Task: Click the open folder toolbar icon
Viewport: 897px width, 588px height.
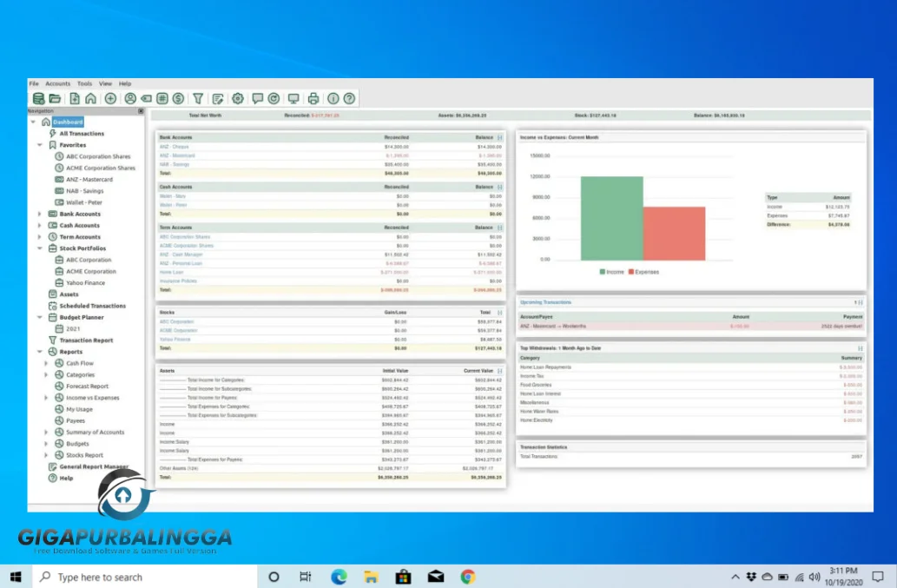Action: tap(55, 99)
